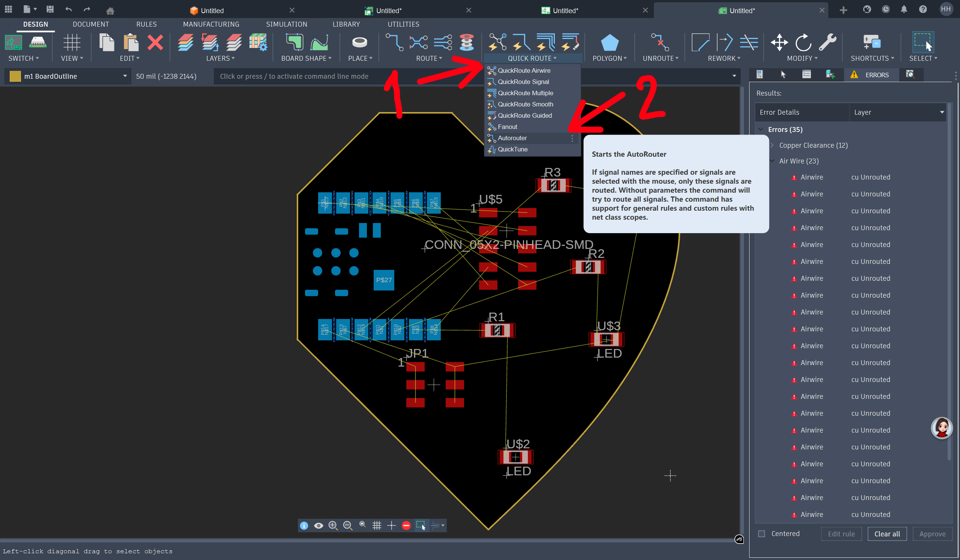Click the Rotate tool icon
Image resolution: width=960 pixels, height=560 pixels.
803,43
